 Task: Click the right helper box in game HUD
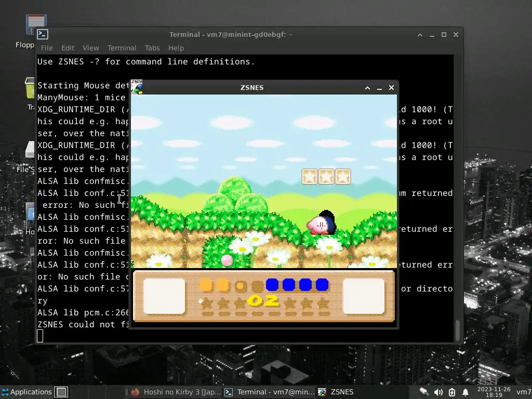coord(364,296)
